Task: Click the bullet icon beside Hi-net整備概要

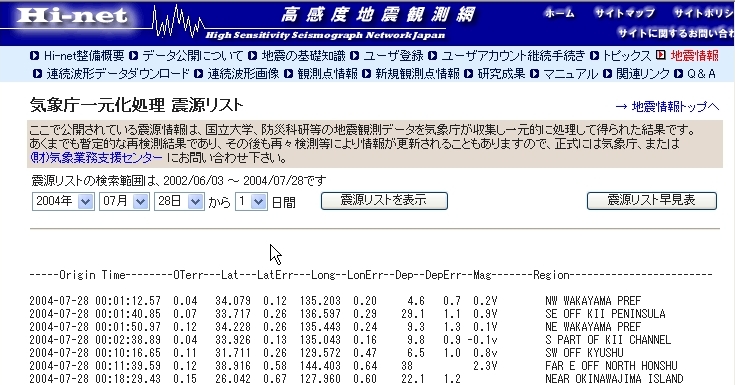Action: click(x=34, y=56)
